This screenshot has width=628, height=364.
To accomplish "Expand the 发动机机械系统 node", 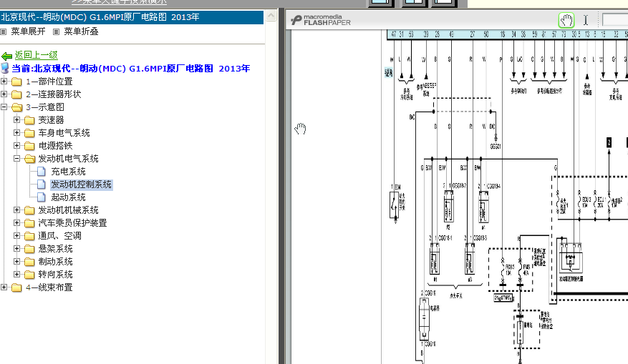I will [16, 210].
